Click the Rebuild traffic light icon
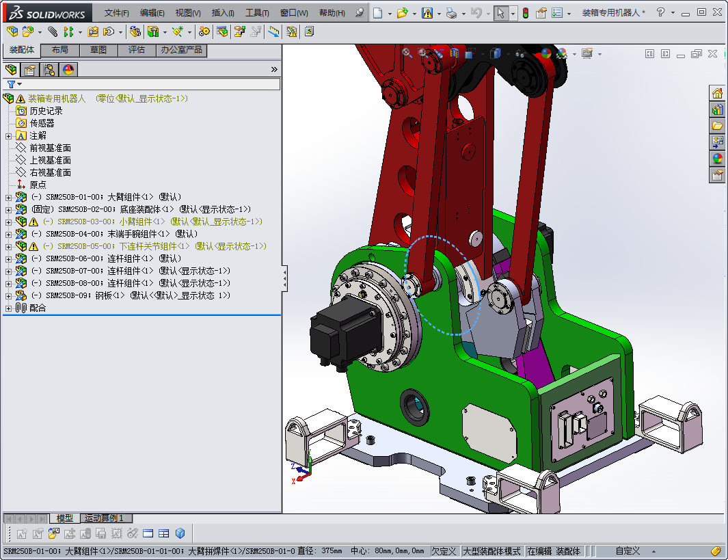The image size is (728, 560). tap(525, 13)
